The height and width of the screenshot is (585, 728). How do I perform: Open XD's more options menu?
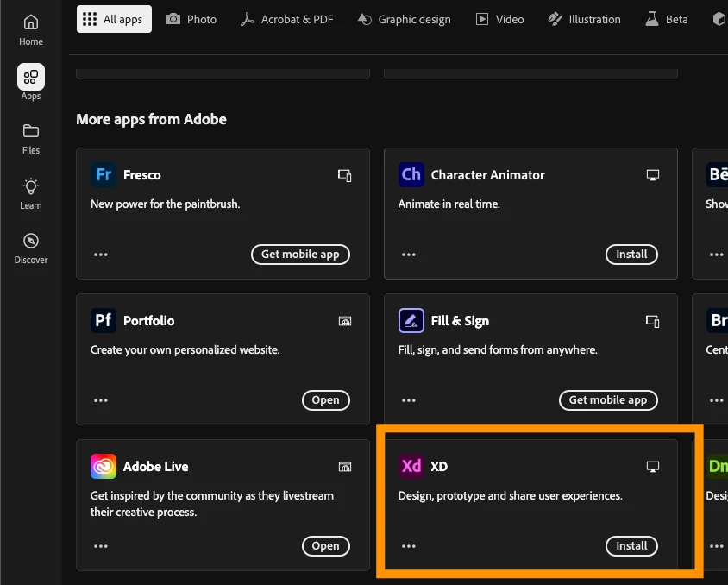point(409,546)
